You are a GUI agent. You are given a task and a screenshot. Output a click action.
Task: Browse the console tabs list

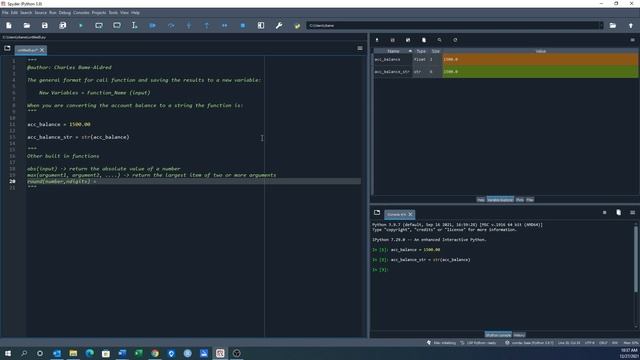tap(377, 213)
